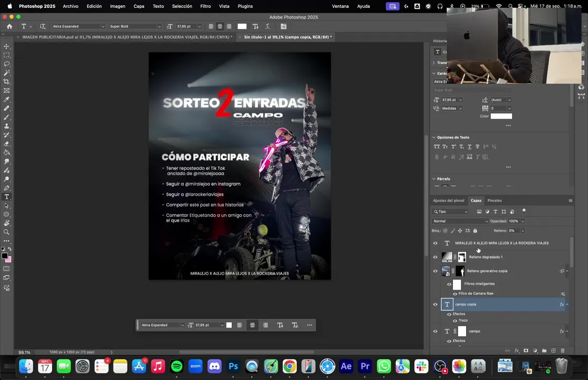Collapse the Párrafo section
Screen dimensions: 588x380
[x=434, y=179]
